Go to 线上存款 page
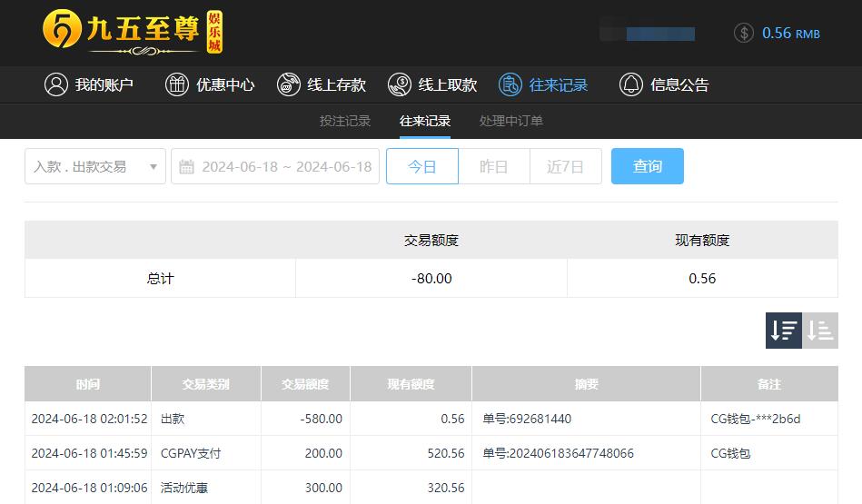The width and height of the screenshot is (862, 504). [322, 84]
